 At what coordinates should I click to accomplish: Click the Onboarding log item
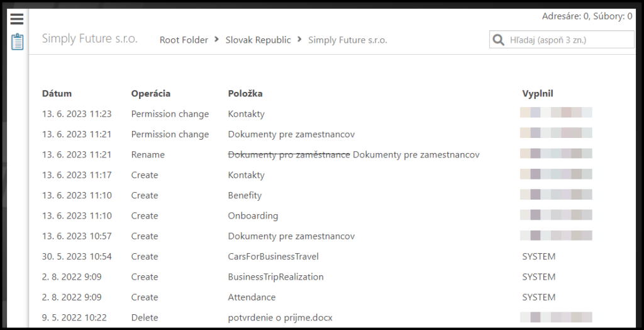[252, 215]
